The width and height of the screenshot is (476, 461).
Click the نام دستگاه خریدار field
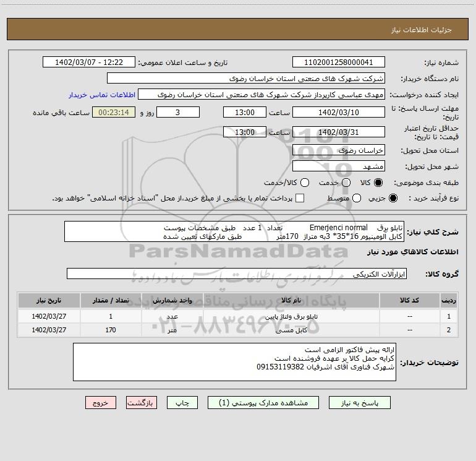pyautogui.click(x=246, y=79)
